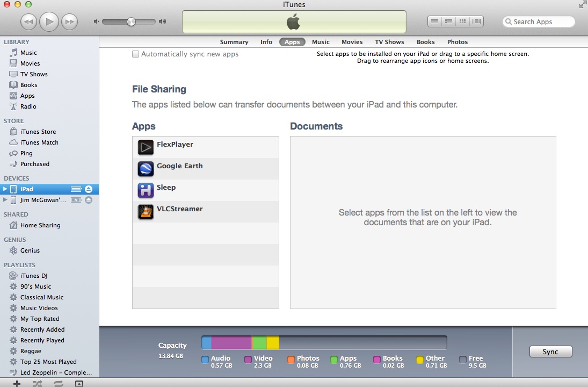Select the Apps device tab
Screen dimensions: 588x387
(x=292, y=42)
